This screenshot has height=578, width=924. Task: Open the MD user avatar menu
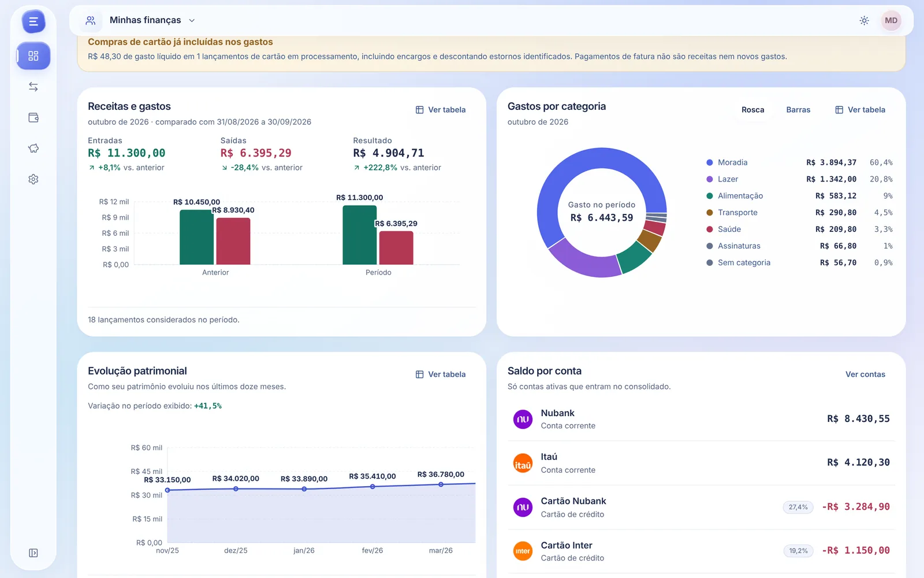click(x=891, y=20)
